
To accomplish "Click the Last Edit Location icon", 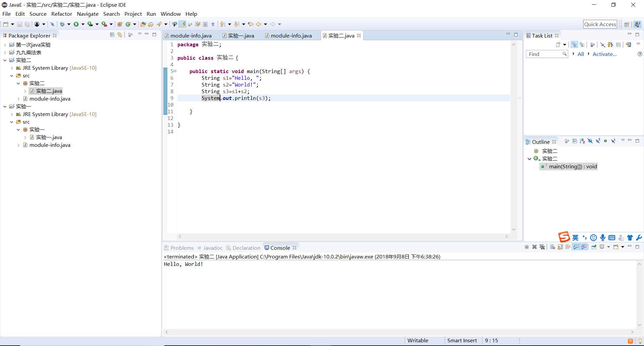I will pos(251,24).
